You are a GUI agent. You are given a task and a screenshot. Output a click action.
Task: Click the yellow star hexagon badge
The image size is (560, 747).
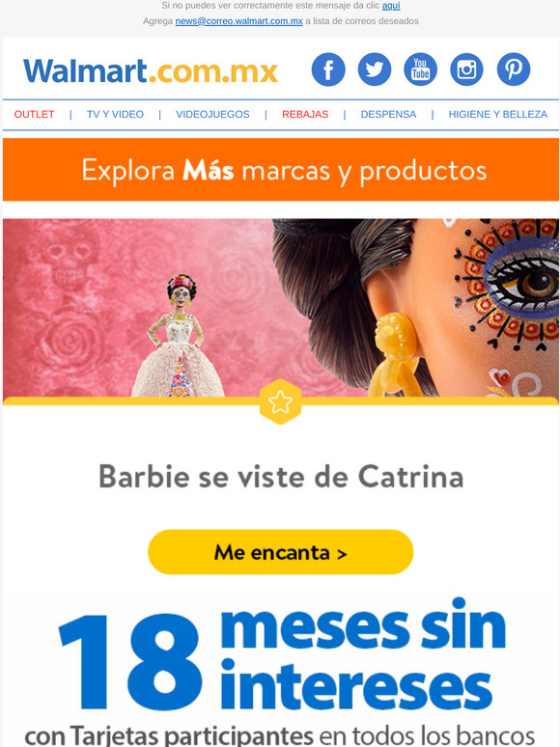click(x=280, y=401)
